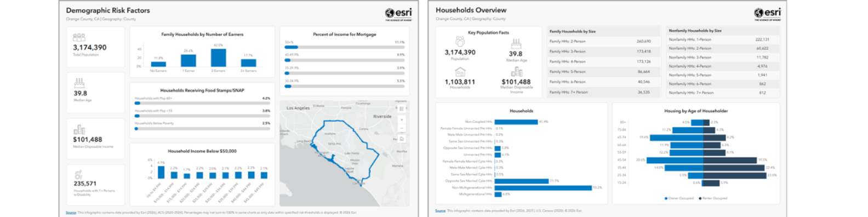Click the 25-34 renter occupied 23.0% bar

735,175
